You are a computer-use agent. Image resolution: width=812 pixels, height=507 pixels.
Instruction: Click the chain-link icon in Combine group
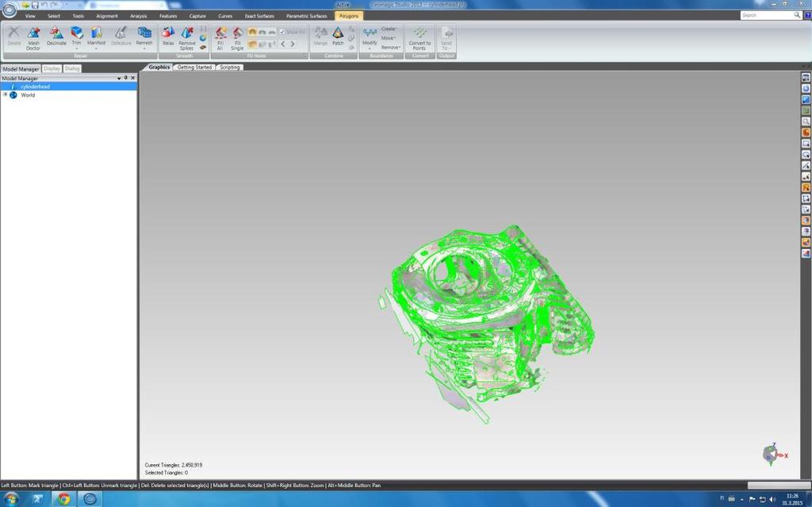point(351,38)
